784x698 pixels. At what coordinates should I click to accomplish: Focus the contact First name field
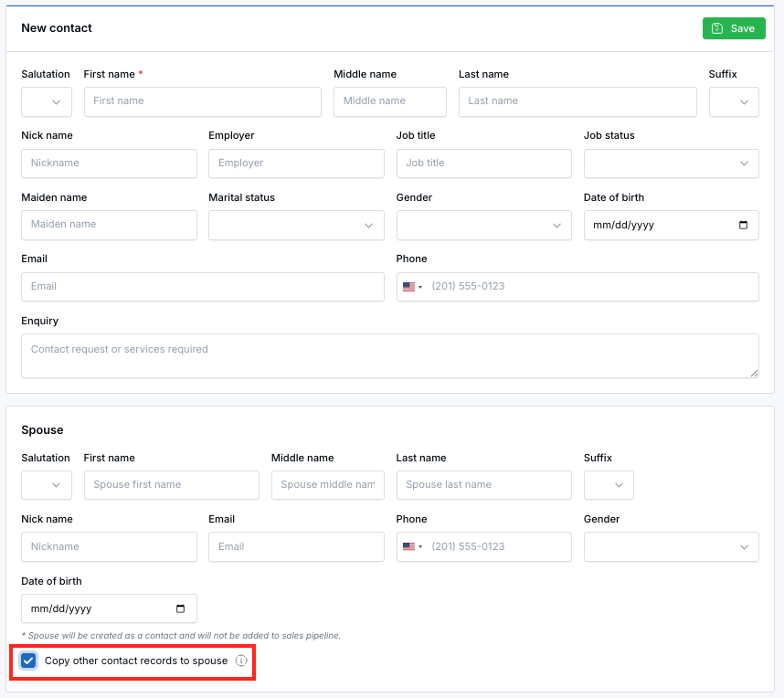(x=202, y=101)
